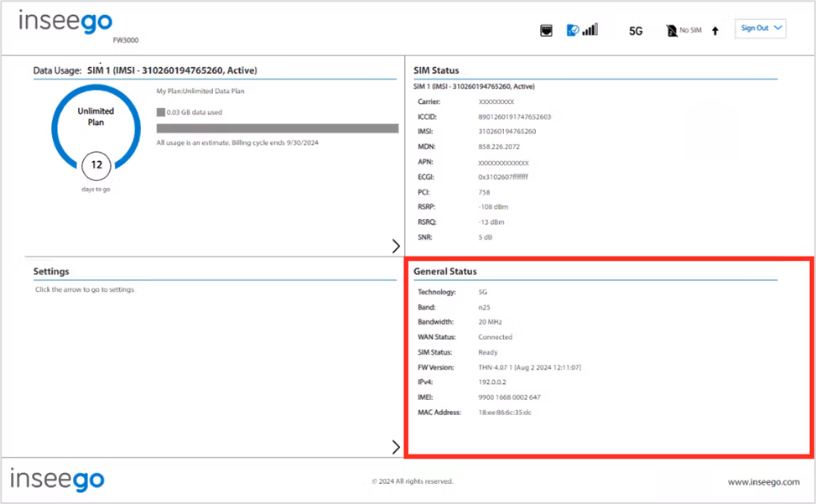Click the Ethernet port icon in the header
Image resolution: width=816 pixels, height=504 pixels.
[546, 31]
